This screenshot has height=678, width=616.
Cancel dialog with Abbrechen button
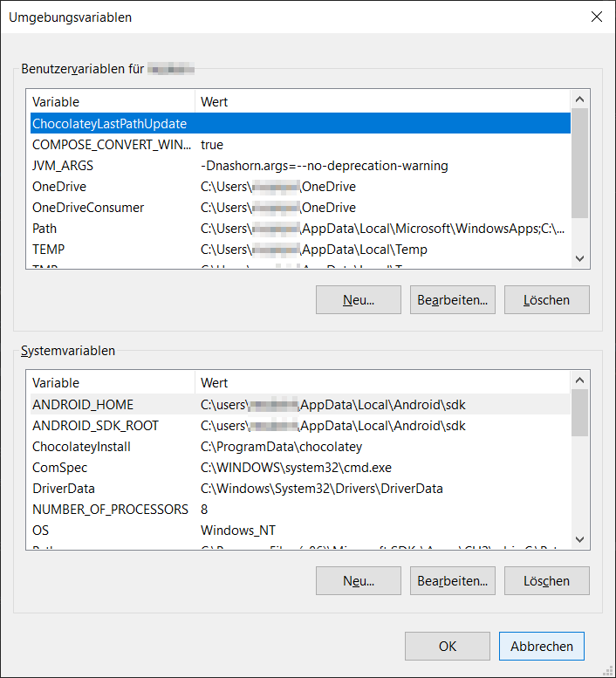click(x=541, y=647)
